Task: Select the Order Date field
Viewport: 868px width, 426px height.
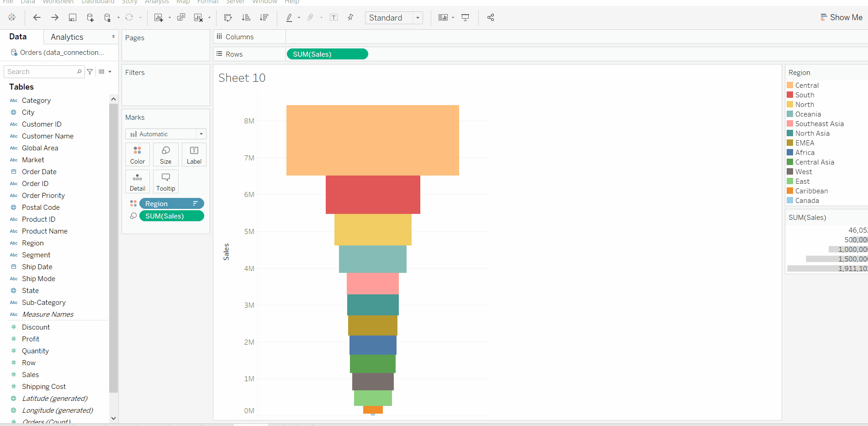Action: coord(39,172)
